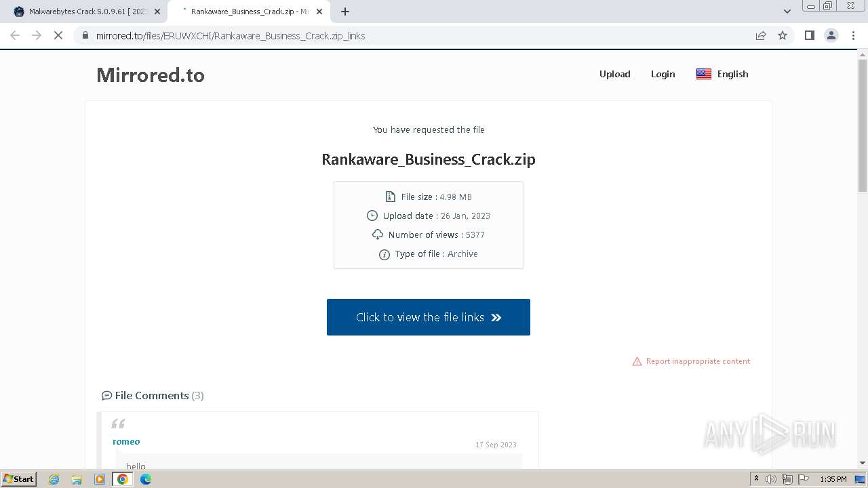The width and height of the screenshot is (868, 488).
Task: Go back to the previous page
Action: tap(15, 36)
